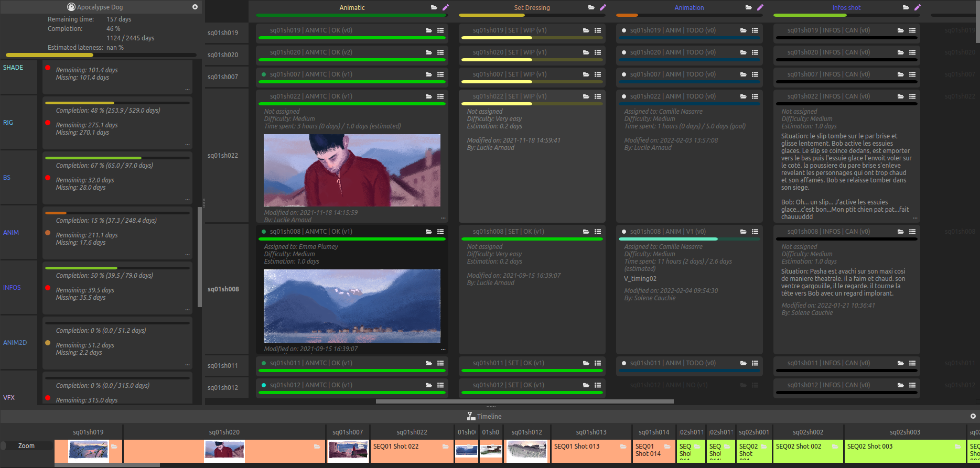The width and height of the screenshot is (980, 468).
Task: Edit the Set Dressing step with pencil icon
Action: [603, 7]
